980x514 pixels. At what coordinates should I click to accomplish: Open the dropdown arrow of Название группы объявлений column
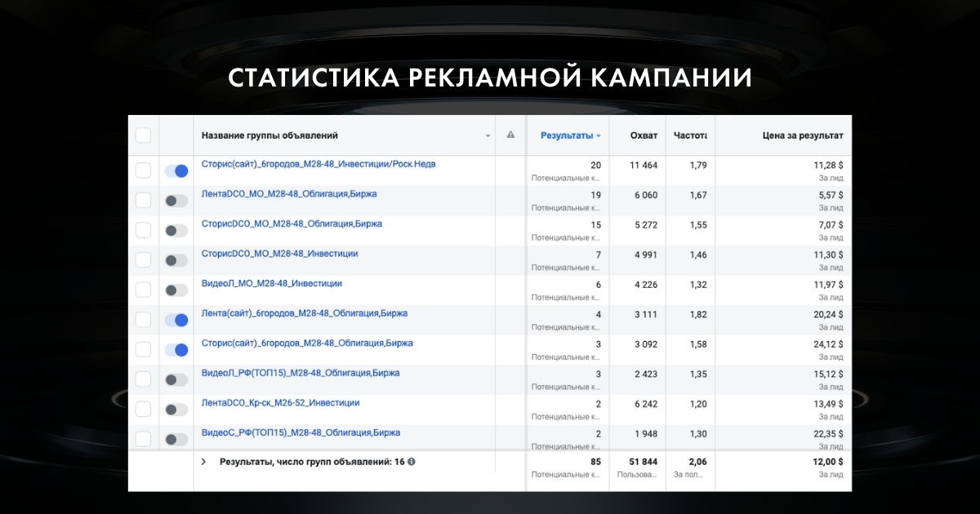[488, 136]
